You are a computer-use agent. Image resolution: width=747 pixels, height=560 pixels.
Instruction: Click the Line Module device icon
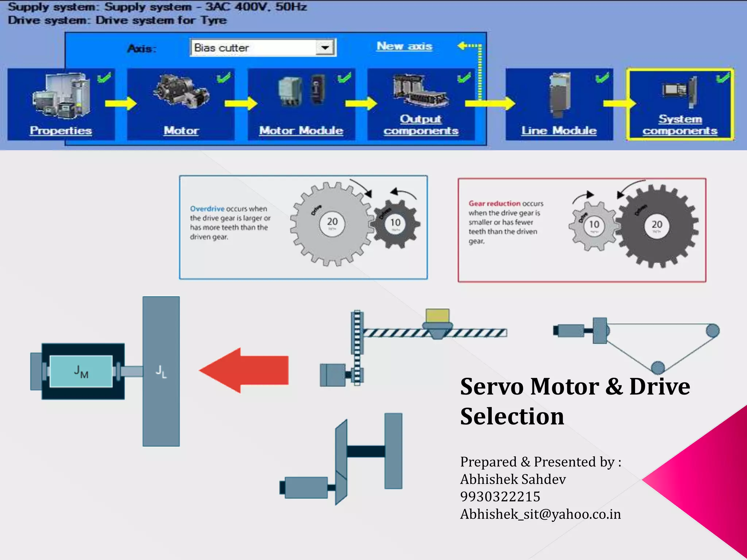(559, 95)
